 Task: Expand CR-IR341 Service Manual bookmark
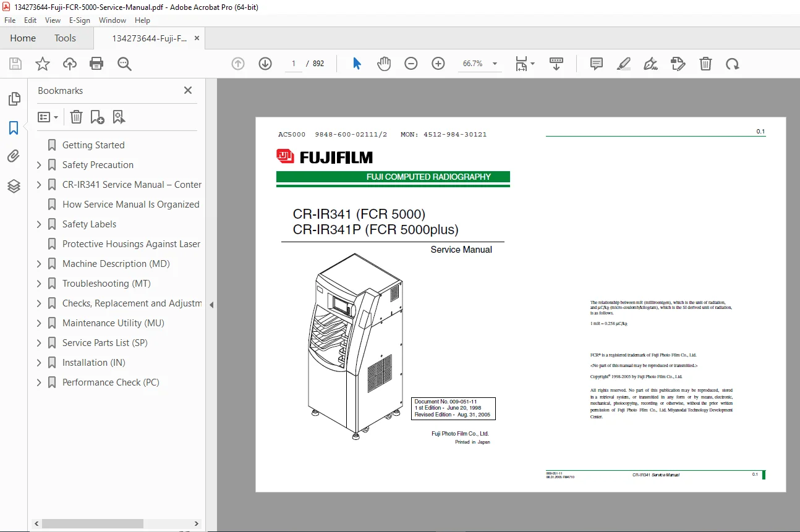39,185
